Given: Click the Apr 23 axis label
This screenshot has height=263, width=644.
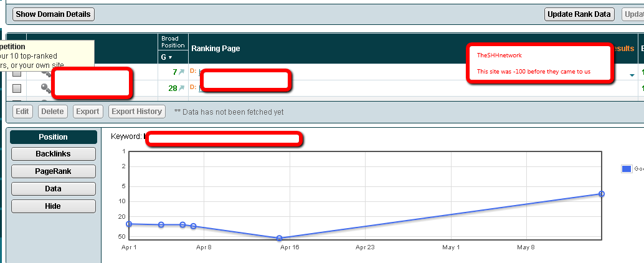Looking at the screenshot, I should [366, 247].
